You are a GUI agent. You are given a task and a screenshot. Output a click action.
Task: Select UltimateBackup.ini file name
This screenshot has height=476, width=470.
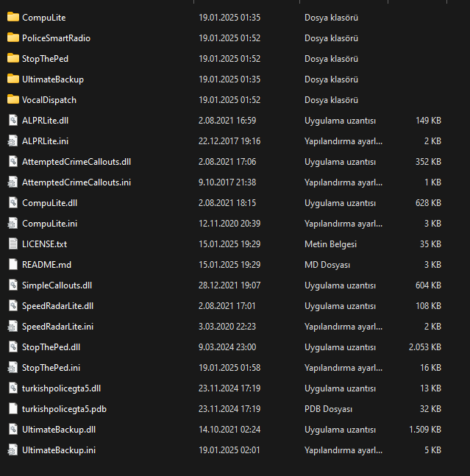(x=59, y=450)
